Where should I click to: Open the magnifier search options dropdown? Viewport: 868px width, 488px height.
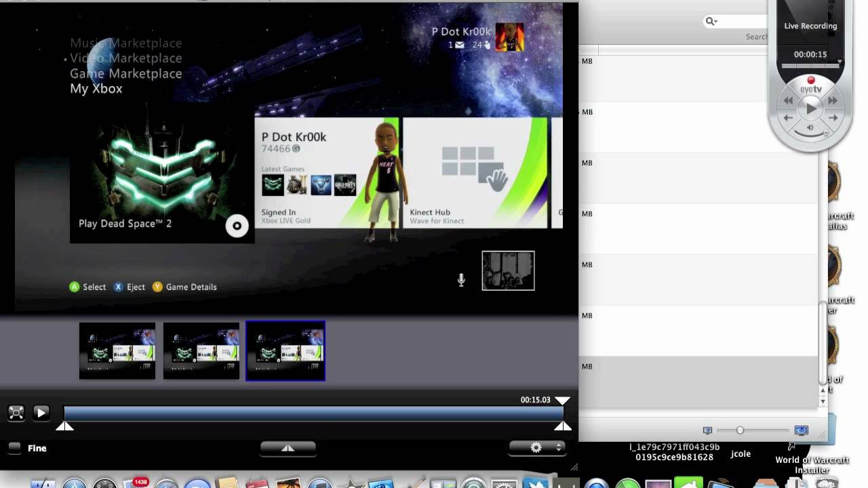tap(711, 22)
